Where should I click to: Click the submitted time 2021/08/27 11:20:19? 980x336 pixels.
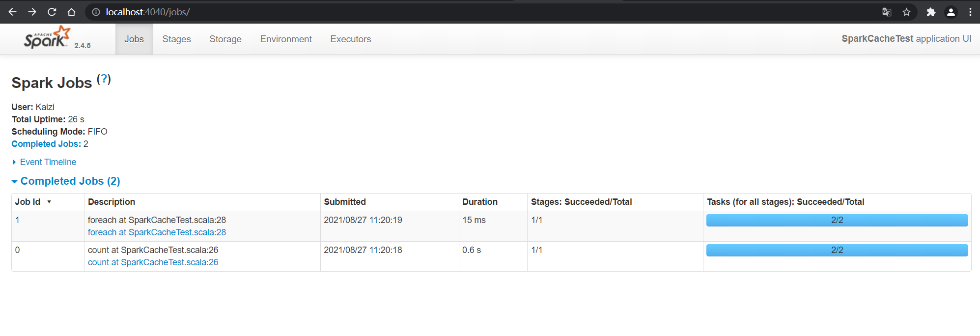tap(363, 220)
